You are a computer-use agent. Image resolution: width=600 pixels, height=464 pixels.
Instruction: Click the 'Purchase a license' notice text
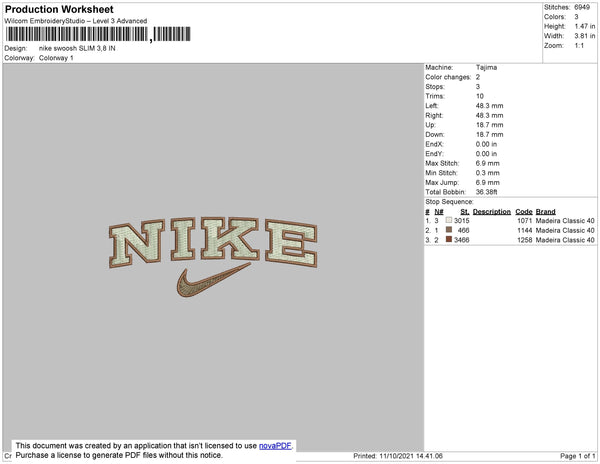coord(119,455)
